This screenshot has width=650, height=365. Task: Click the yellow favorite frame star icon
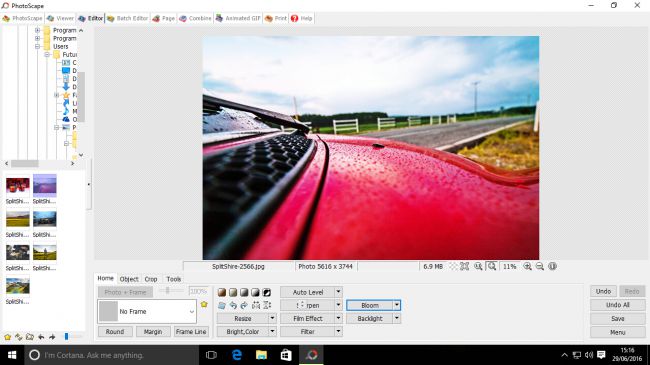pos(204,304)
